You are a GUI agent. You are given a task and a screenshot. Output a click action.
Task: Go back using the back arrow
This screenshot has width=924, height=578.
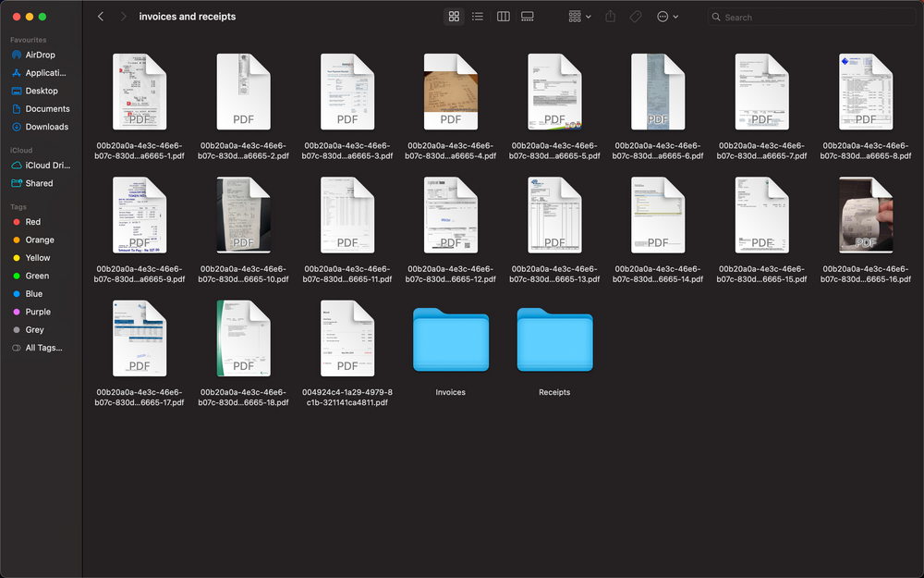coord(101,17)
